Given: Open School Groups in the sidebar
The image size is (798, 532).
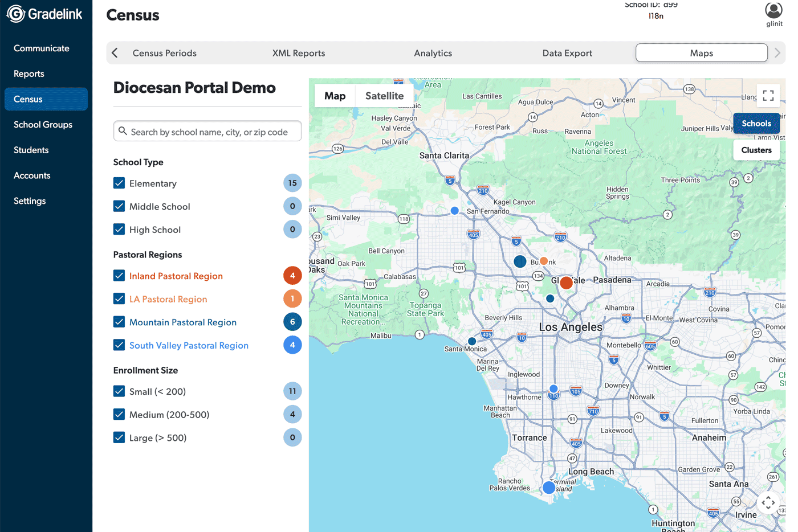Looking at the screenshot, I should coord(43,125).
